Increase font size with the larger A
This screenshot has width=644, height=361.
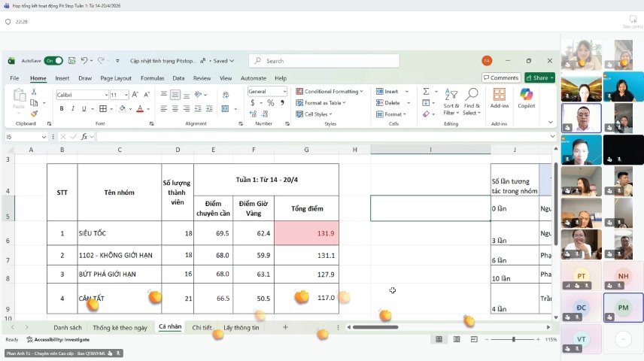[x=135, y=95]
